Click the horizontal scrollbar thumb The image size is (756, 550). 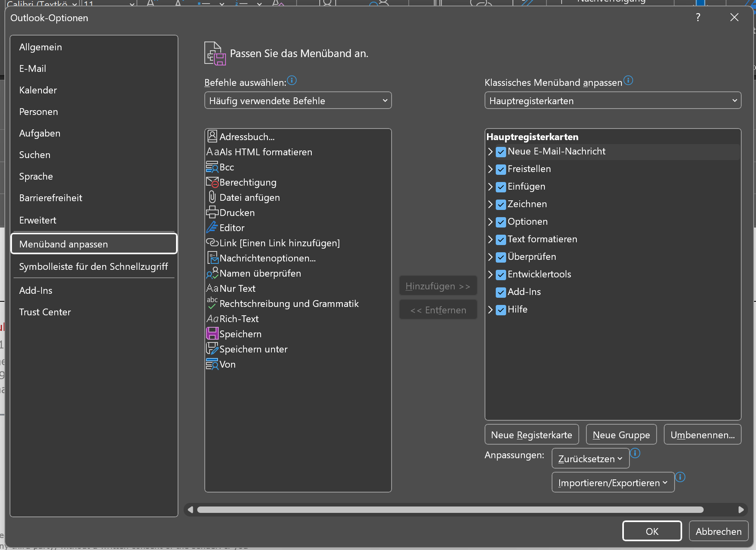pyautogui.click(x=450, y=510)
